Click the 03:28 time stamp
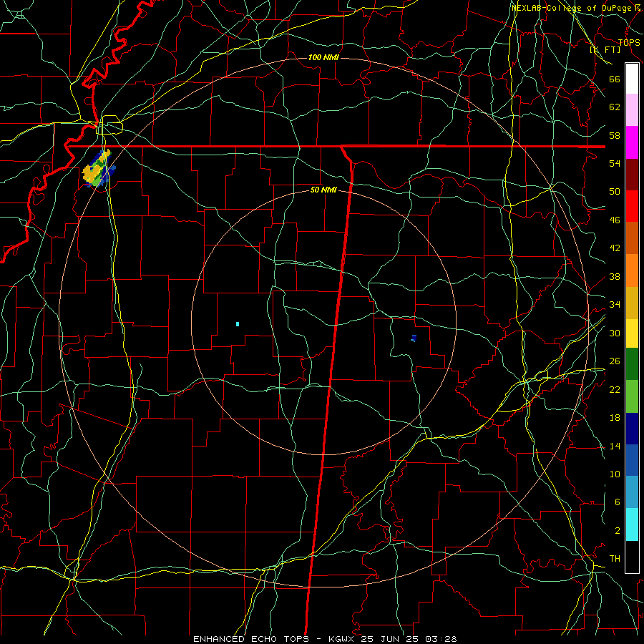The image size is (644, 644). point(441,639)
